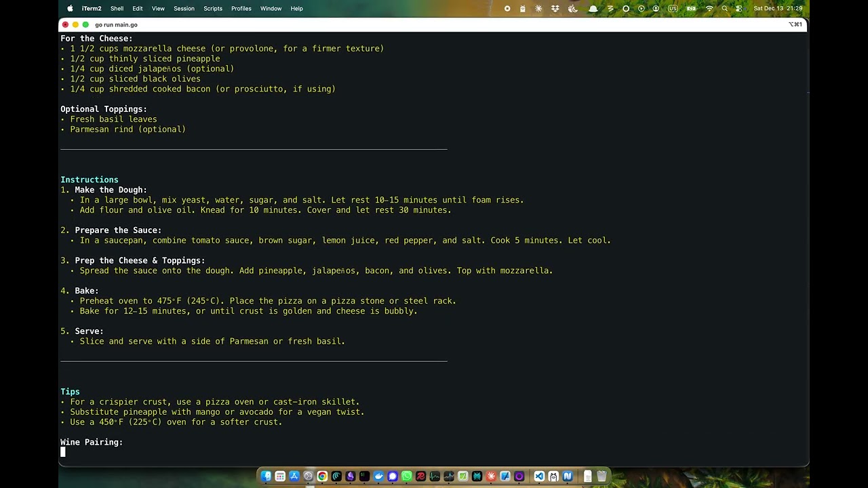Click the 'Instructions' heading text
The height and width of the screenshot is (488, 868).
click(x=90, y=180)
